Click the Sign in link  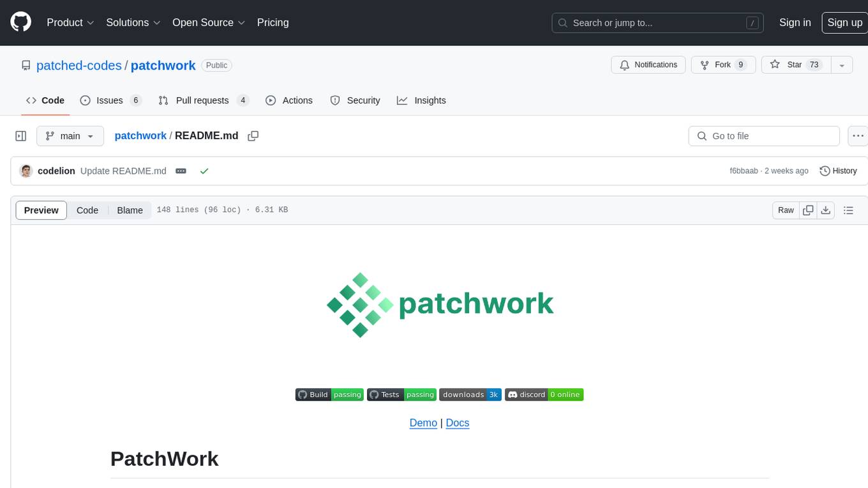click(x=795, y=22)
